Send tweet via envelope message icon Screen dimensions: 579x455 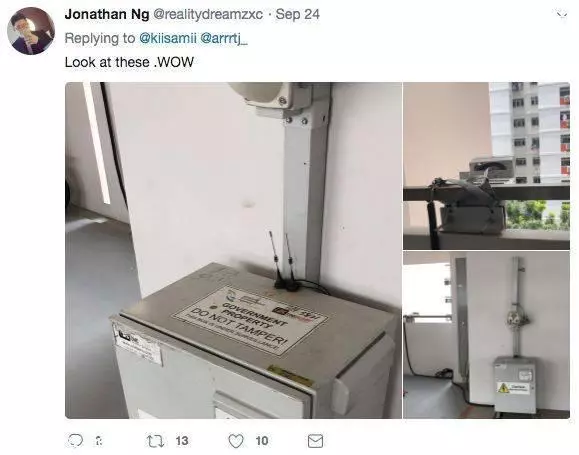click(x=315, y=441)
